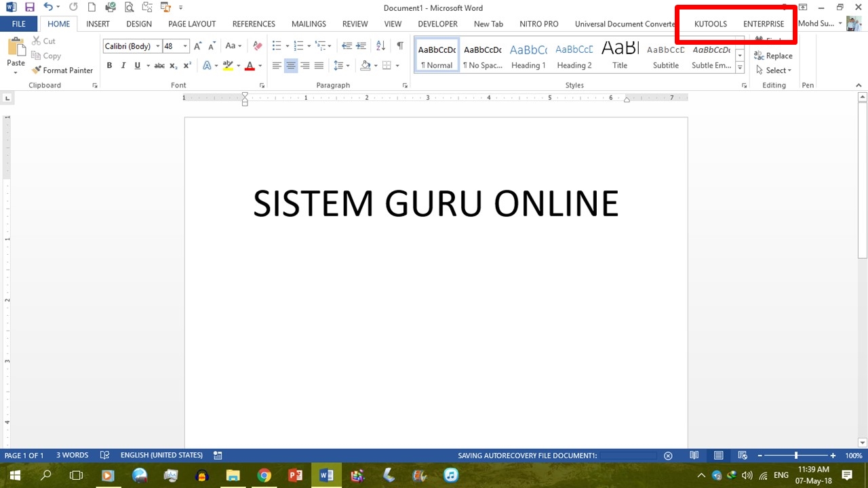Screen dimensions: 868x488
Task: Justify the paragraph text
Action: pyautogui.click(x=319, y=66)
